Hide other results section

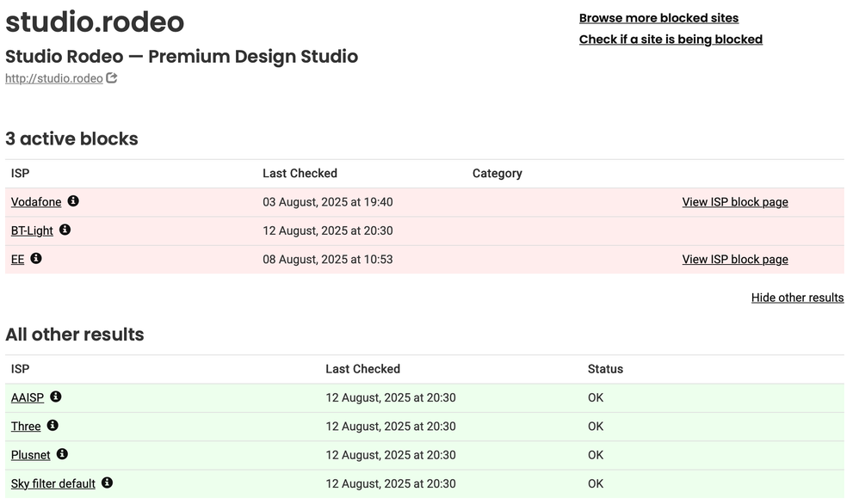pyautogui.click(x=797, y=298)
